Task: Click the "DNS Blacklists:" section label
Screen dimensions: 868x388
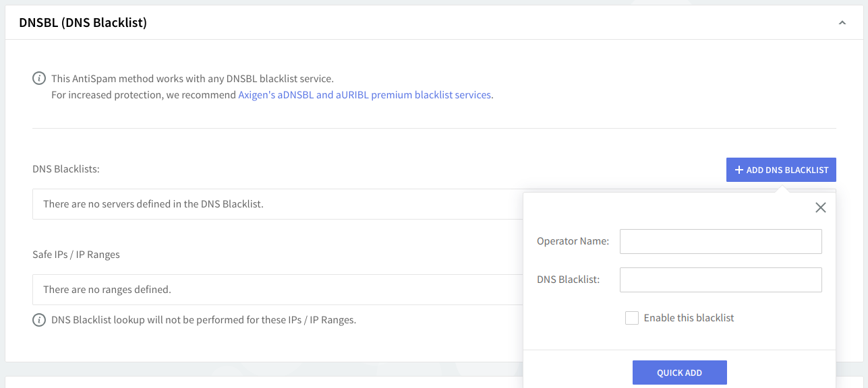Action: point(66,169)
